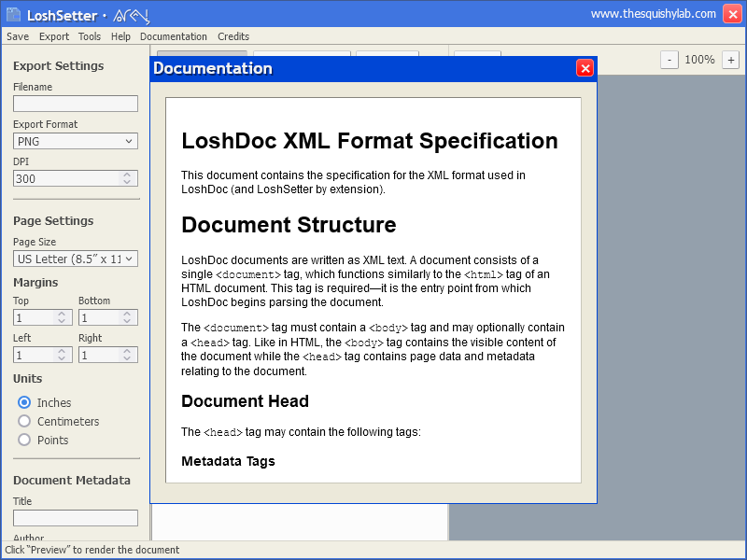The height and width of the screenshot is (560, 747).
Task: Open the Help menu
Action: pos(120,36)
